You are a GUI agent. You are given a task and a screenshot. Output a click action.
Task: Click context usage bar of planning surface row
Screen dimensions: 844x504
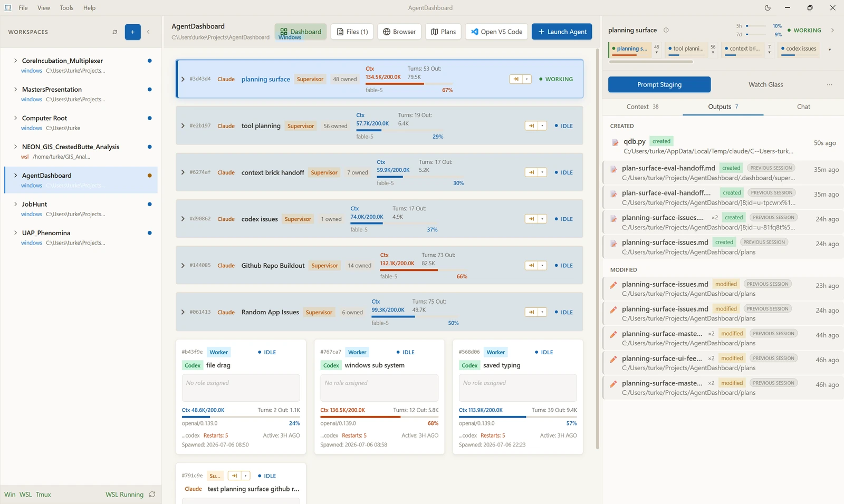tap(409, 84)
